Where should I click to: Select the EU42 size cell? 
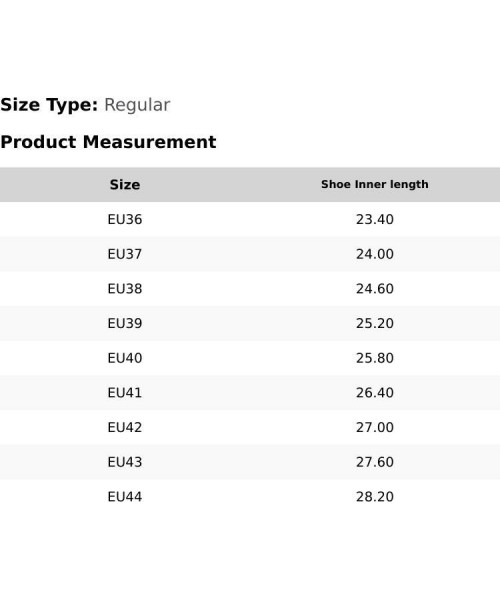tap(125, 427)
